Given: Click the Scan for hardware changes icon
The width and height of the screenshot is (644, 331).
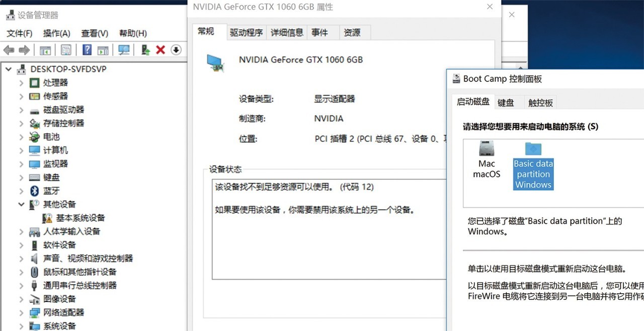Looking at the screenshot, I should click(x=124, y=50).
